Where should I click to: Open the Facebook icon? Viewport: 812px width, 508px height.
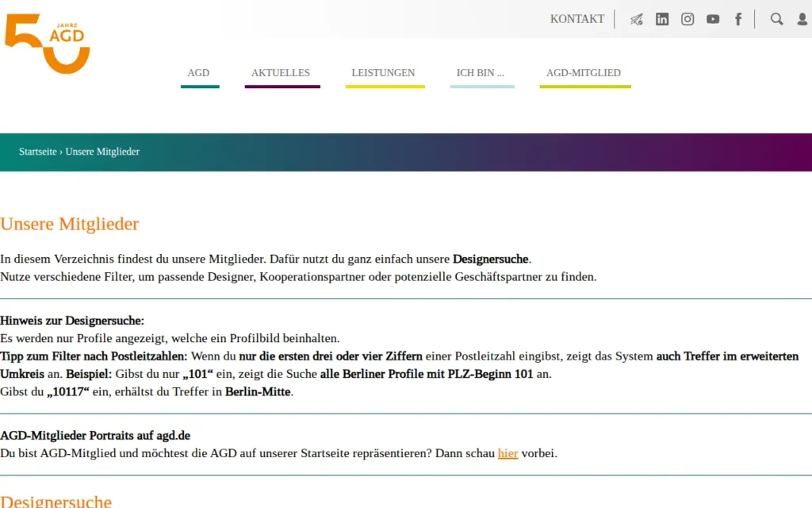click(x=738, y=19)
